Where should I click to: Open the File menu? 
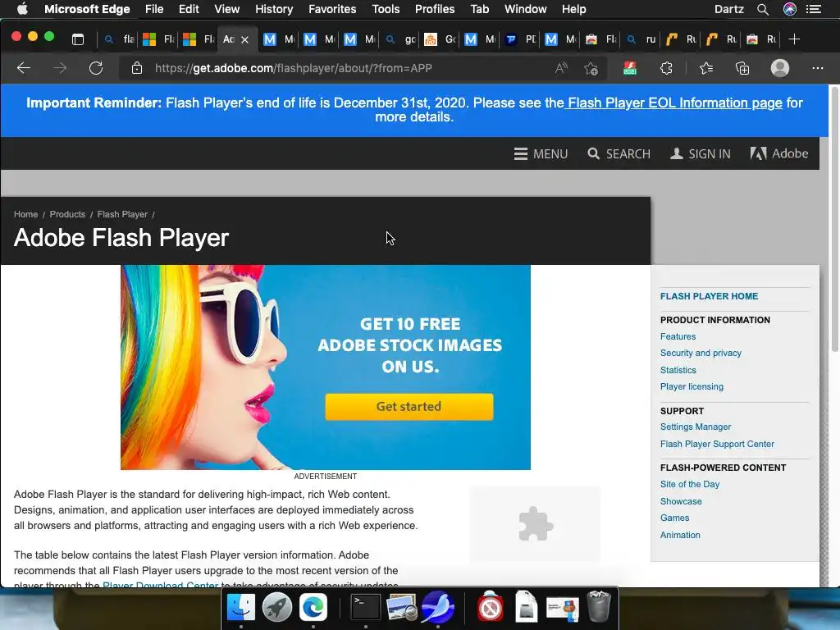coord(154,9)
